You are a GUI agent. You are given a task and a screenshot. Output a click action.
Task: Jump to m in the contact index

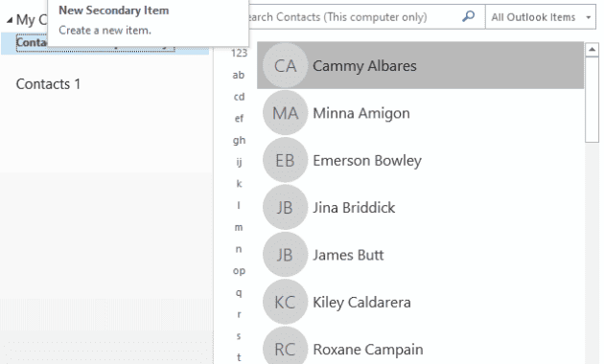pyautogui.click(x=239, y=227)
